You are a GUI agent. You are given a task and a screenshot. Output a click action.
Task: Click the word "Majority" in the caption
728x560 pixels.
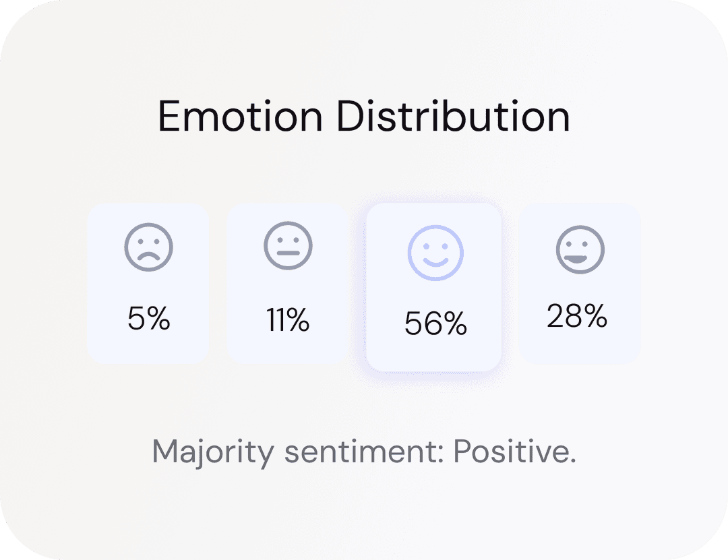(x=212, y=451)
